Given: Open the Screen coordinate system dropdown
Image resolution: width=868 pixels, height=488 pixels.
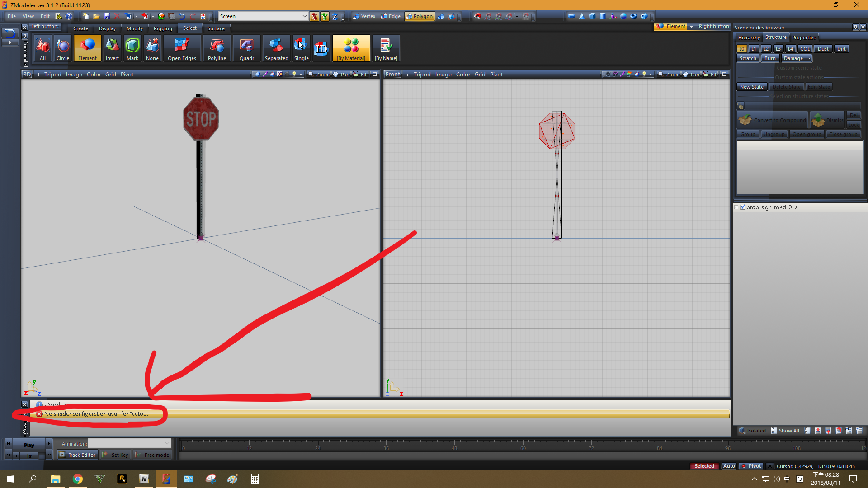Looking at the screenshot, I should tap(304, 16).
